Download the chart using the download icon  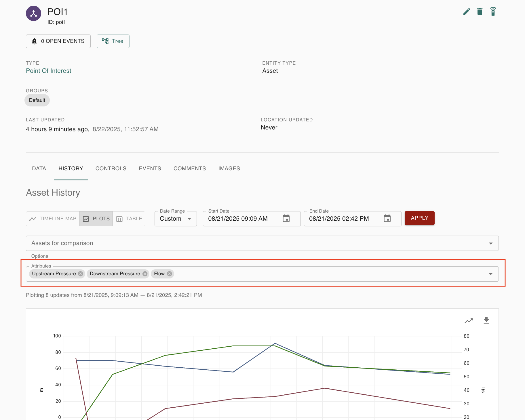[x=486, y=320]
